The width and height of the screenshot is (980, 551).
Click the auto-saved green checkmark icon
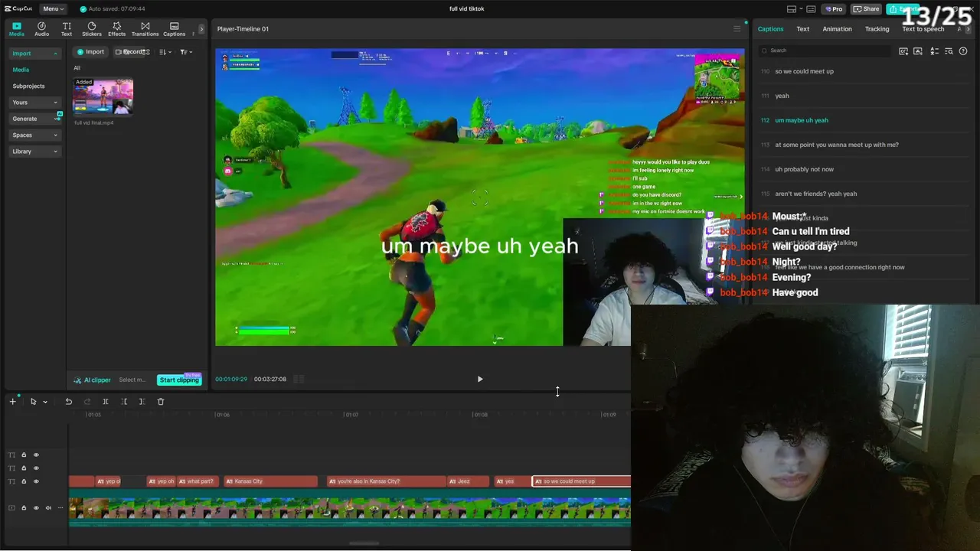(83, 9)
